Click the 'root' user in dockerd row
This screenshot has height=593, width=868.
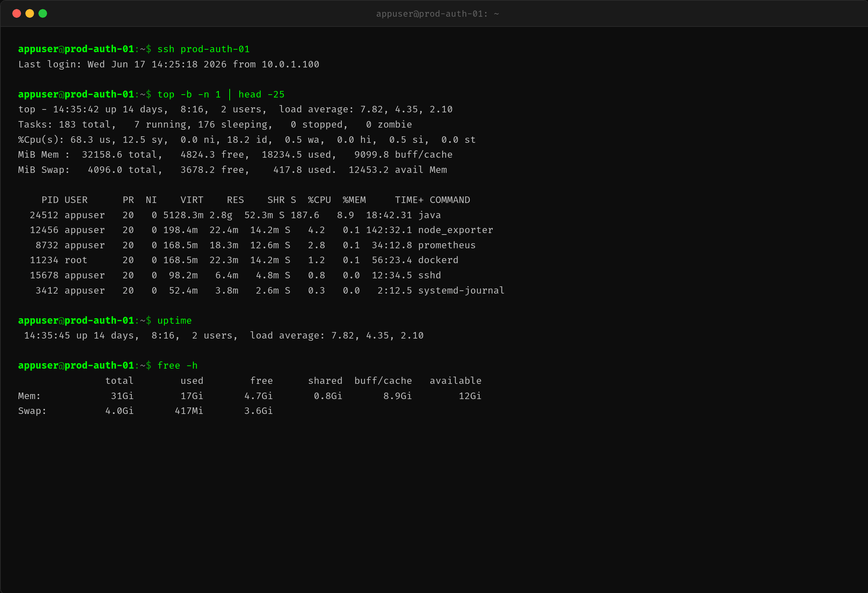coord(76,260)
